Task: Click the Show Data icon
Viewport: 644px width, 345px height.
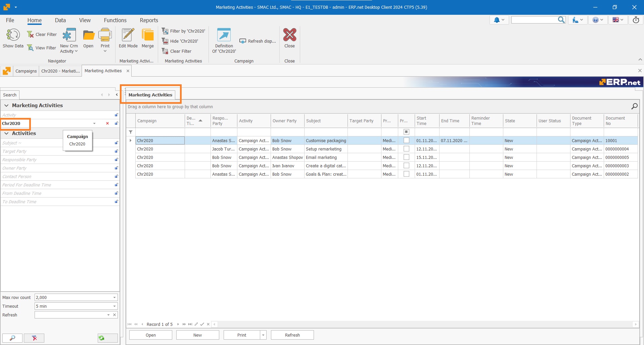Action: 13,35
